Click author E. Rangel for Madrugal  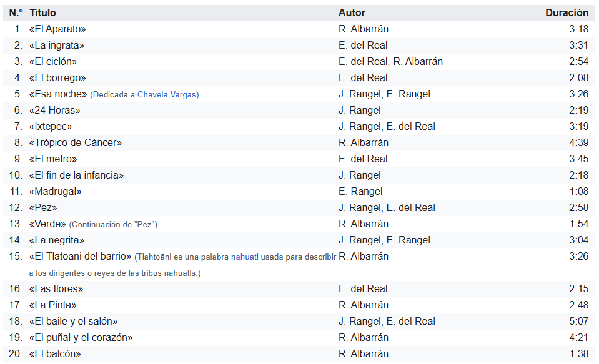click(360, 191)
